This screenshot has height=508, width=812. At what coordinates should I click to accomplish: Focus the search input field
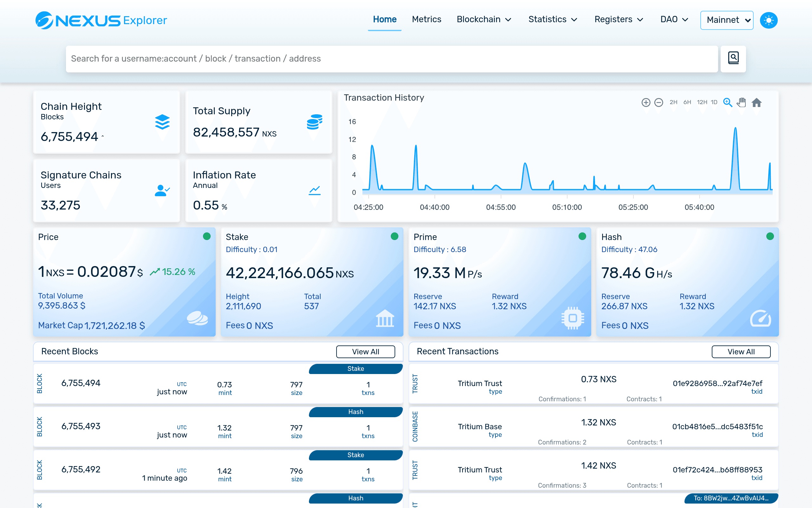392,59
